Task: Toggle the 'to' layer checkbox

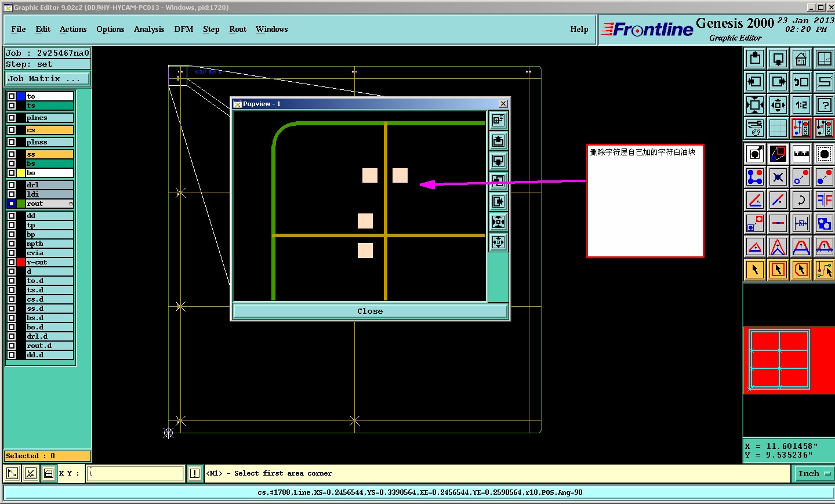Action: coord(12,96)
